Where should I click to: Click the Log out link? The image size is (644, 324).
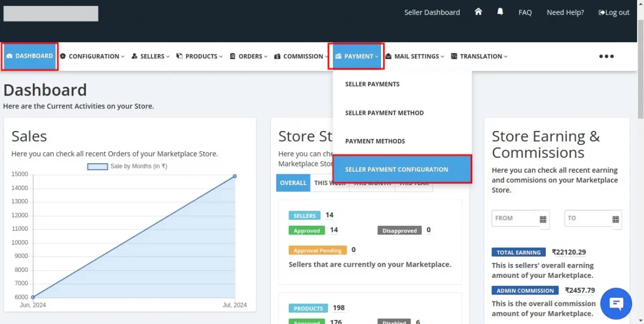(x=613, y=12)
